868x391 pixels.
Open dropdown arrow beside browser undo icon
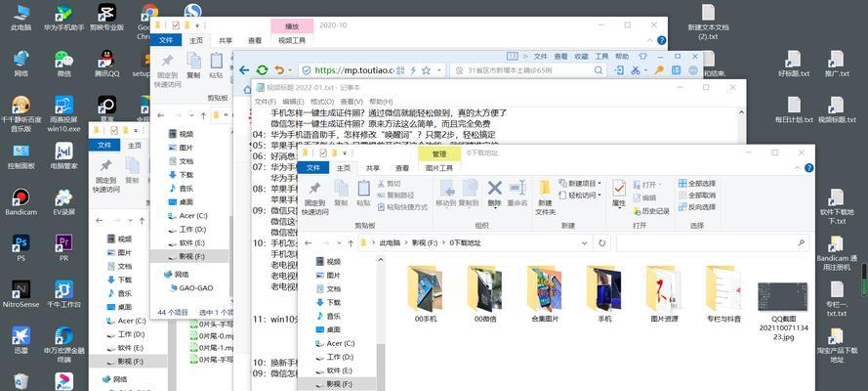coord(290,70)
